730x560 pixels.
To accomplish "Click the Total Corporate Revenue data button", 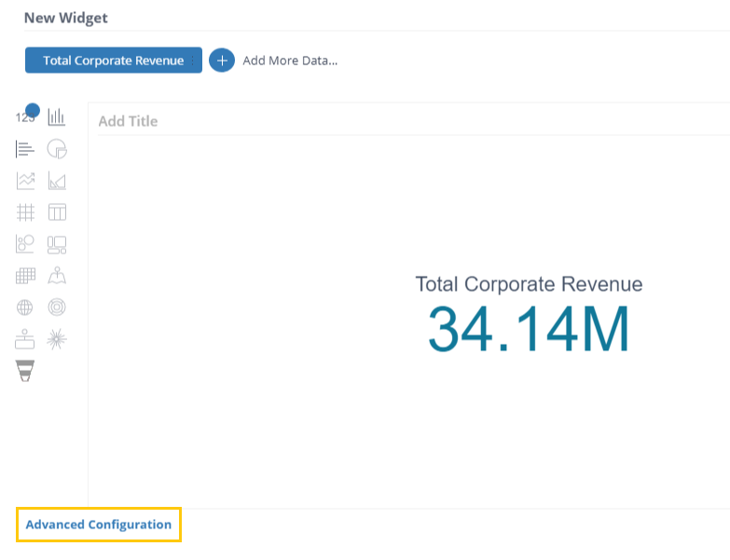I will (113, 61).
